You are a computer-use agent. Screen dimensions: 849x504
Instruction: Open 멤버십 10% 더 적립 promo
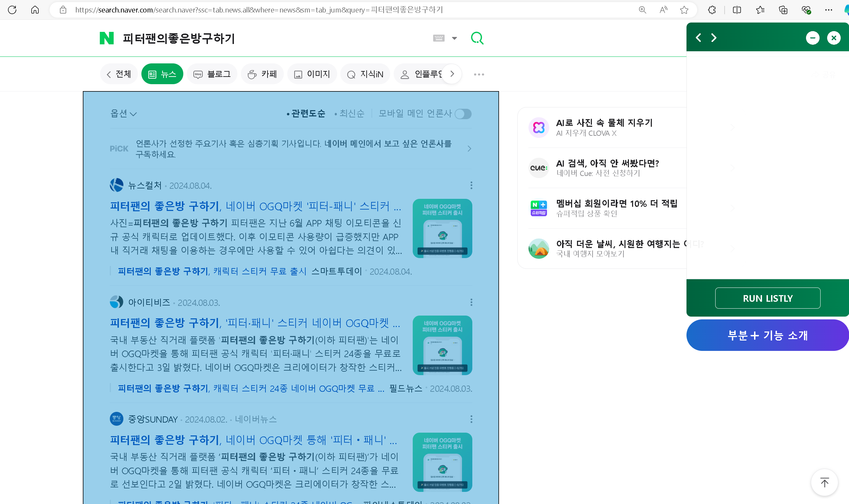tap(617, 203)
